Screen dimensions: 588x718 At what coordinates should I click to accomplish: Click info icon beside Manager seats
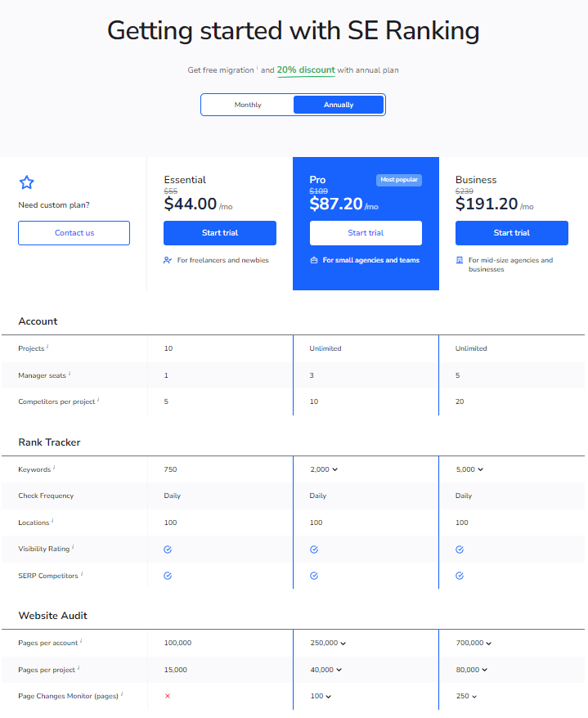click(70, 373)
